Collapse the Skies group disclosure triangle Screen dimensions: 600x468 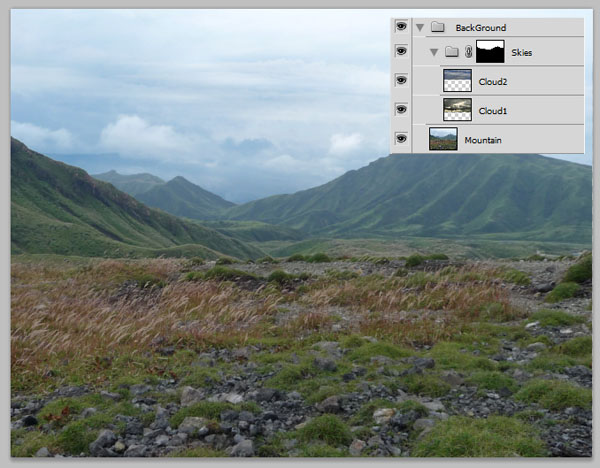pos(434,52)
